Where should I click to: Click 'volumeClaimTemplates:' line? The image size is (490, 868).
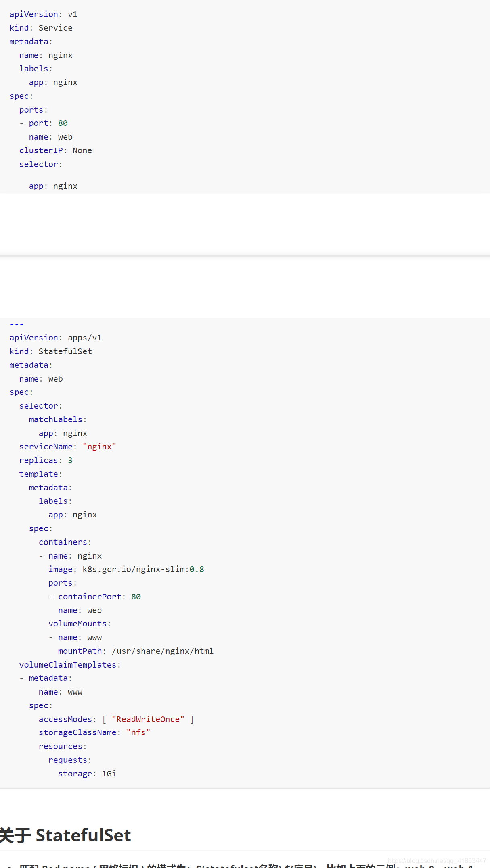[x=70, y=665]
